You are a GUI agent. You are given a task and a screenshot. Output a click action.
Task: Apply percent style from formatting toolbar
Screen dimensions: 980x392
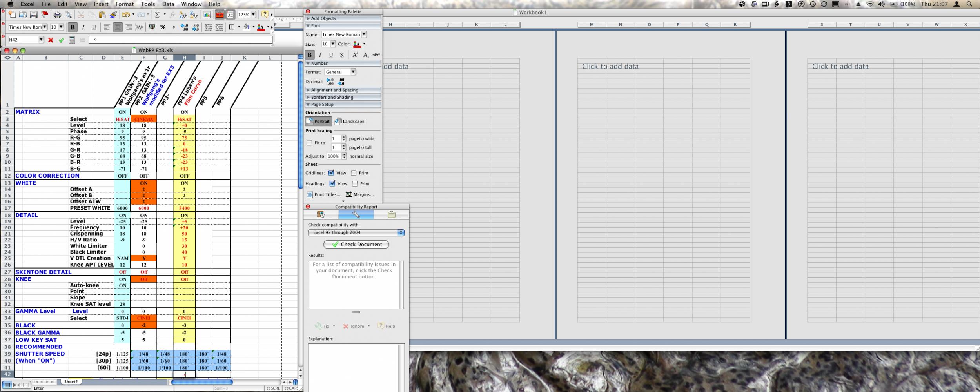[x=163, y=27]
